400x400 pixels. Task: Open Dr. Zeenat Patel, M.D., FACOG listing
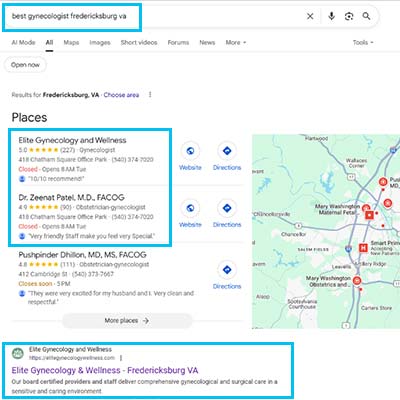point(71,197)
